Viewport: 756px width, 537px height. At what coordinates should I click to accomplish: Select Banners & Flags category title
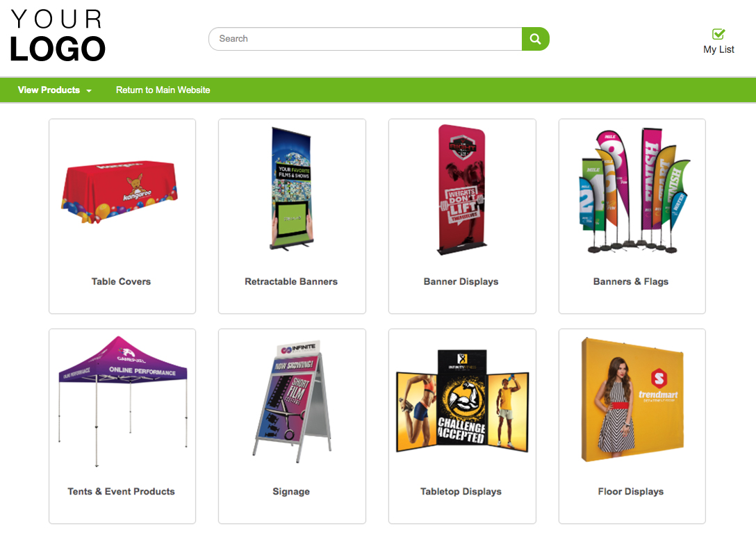(x=631, y=281)
